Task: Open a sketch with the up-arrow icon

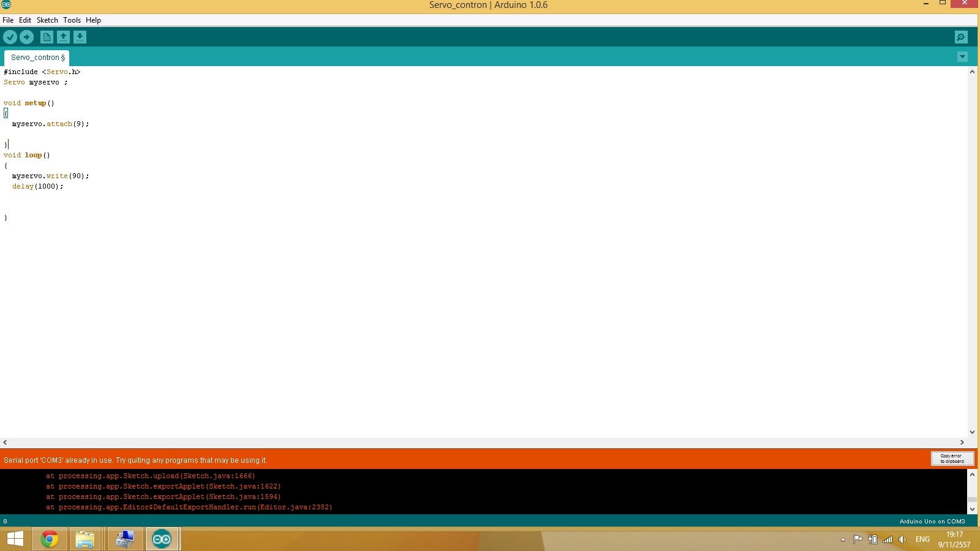Action: (x=63, y=37)
